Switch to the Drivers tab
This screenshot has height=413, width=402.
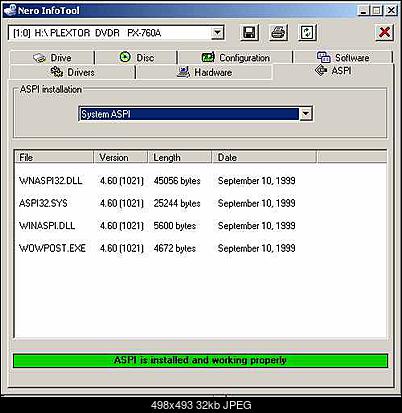tap(72, 72)
